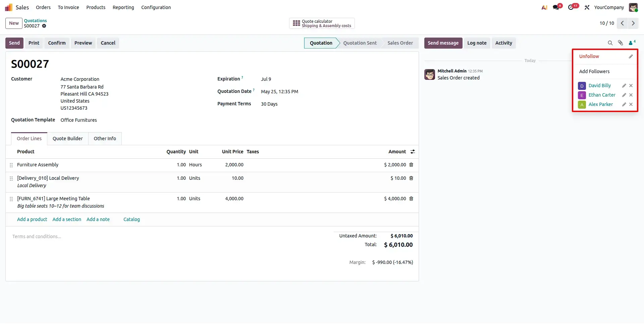Click the Quote calculator grid icon button
Image resolution: width=644 pixels, height=324 pixels.
point(322,23)
